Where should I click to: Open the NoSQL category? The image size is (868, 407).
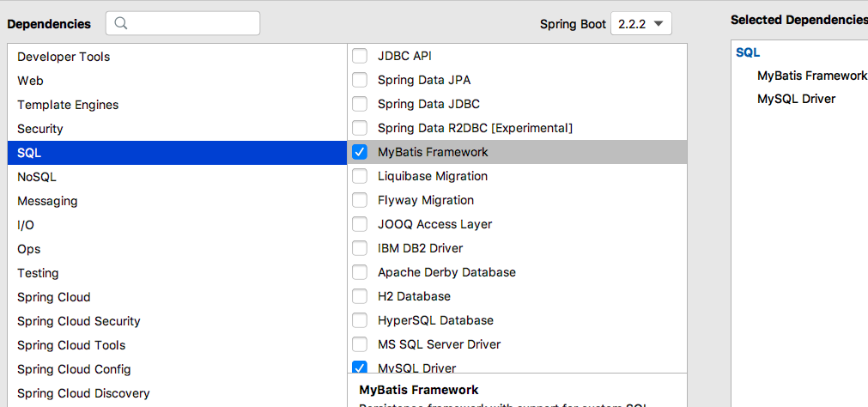pos(37,177)
